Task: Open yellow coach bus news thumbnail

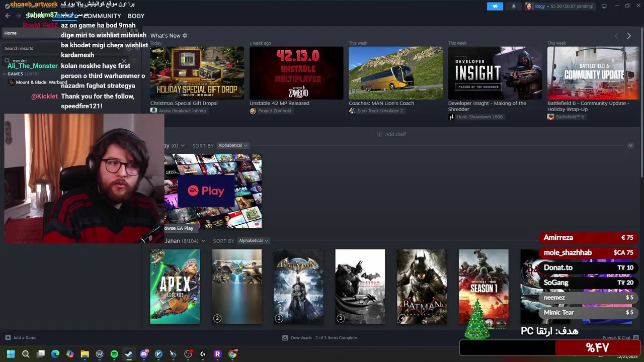Action: [395, 73]
